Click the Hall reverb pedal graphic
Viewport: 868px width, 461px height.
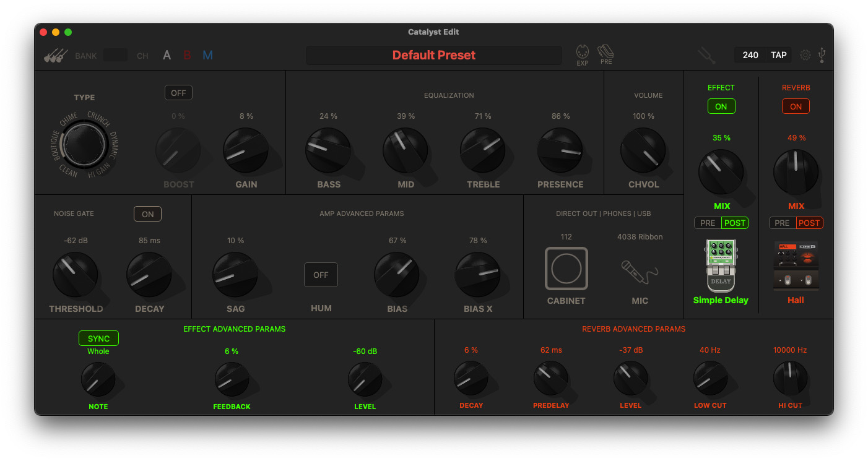796,263
